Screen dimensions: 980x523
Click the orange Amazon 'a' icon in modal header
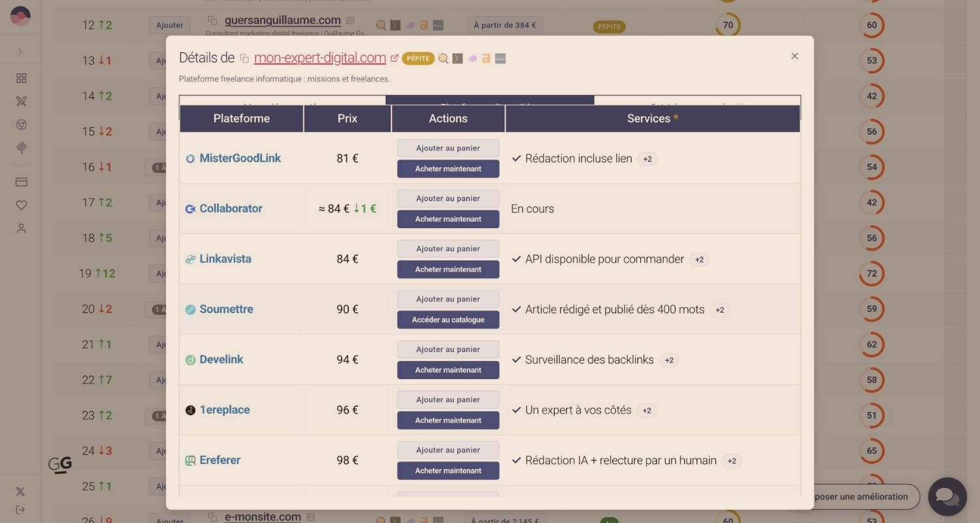(x=486, y=58)
